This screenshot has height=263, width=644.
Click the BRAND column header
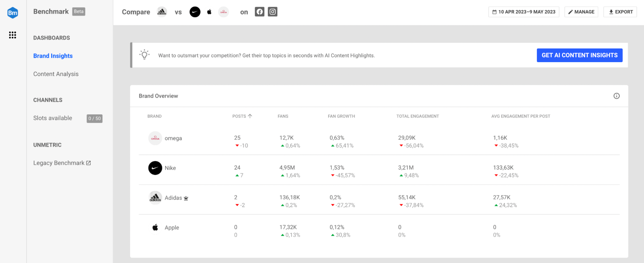[154, 116]
